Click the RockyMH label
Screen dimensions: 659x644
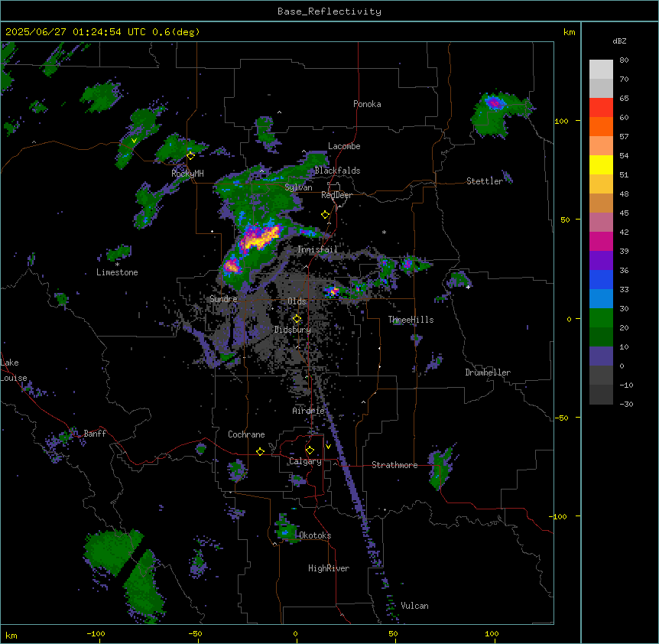[x=187, y=174]
